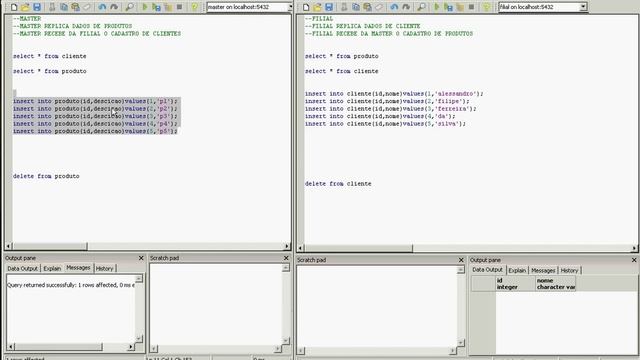The width and height of the screenshot is (640, 360).
Task: Click 'delete from cliente' line in filial editor
Action: coord(338,184)
